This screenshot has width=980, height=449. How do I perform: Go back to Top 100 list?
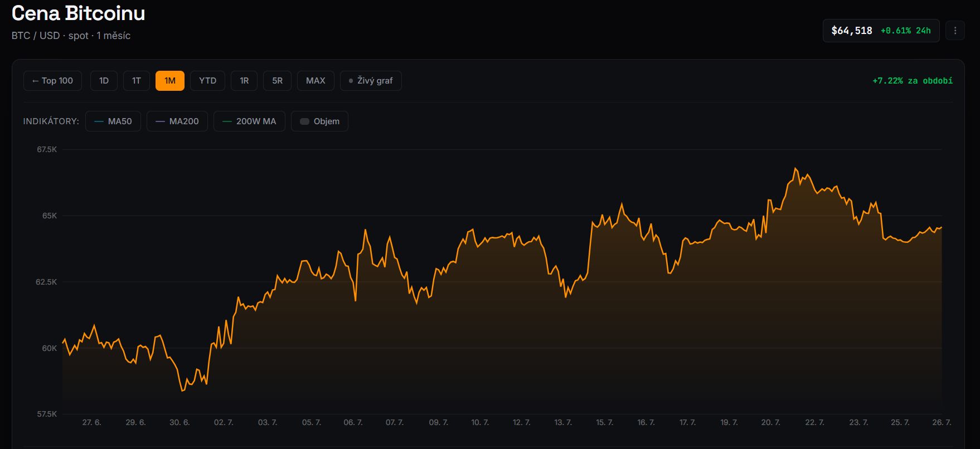(x=52, y=81)
